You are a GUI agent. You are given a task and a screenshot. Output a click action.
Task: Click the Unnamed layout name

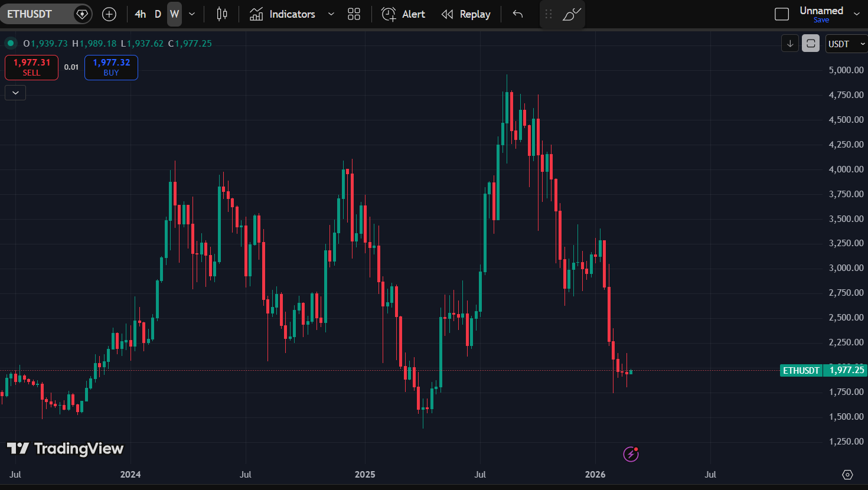(x=821, y=11)
